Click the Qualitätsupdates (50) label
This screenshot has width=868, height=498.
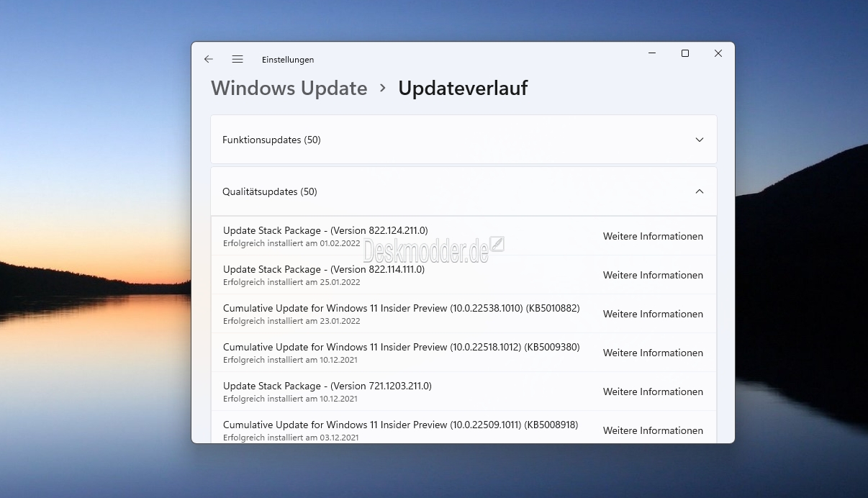(270, 191)
